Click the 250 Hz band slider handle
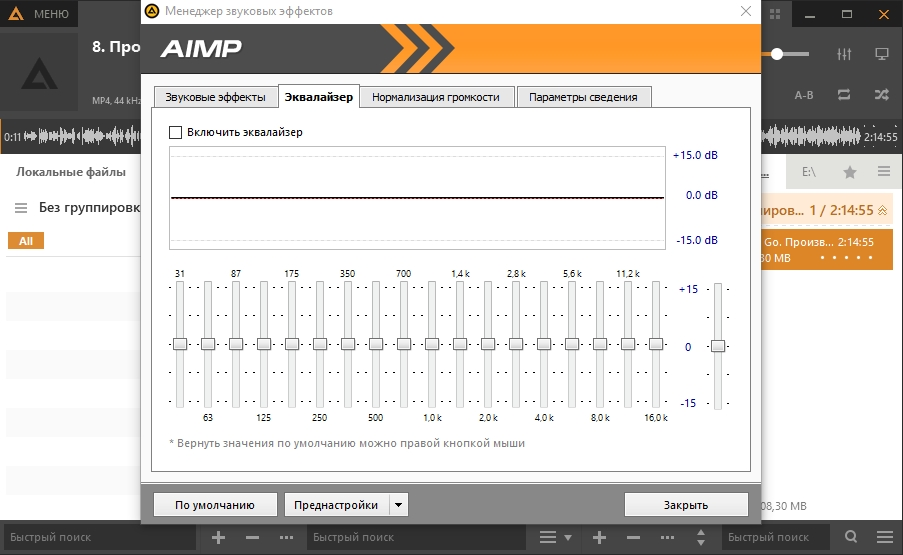Viewport: 903px width, 555px height. pyautogui.click(x=320, y=344)
